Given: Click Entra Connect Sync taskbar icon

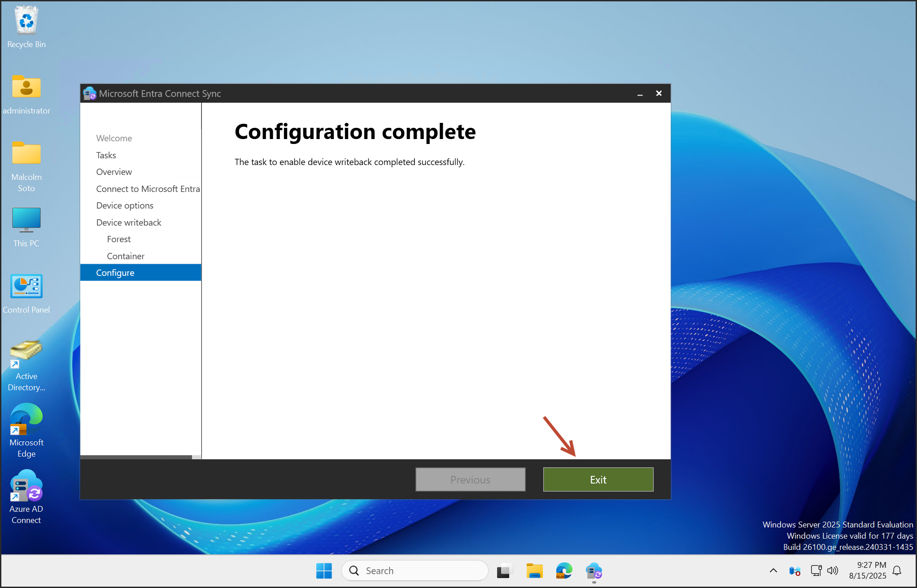Looking at the screenshot, I should point(594,571).
